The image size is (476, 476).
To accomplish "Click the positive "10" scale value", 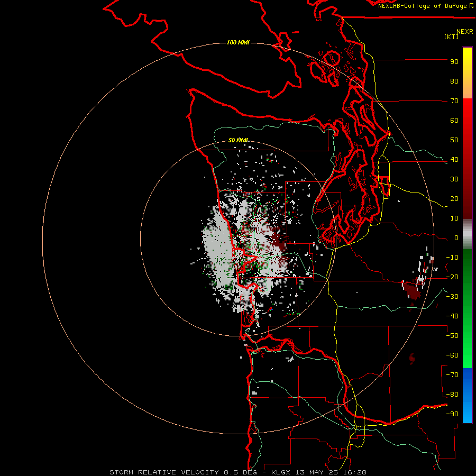I will [x=454, y=218].
